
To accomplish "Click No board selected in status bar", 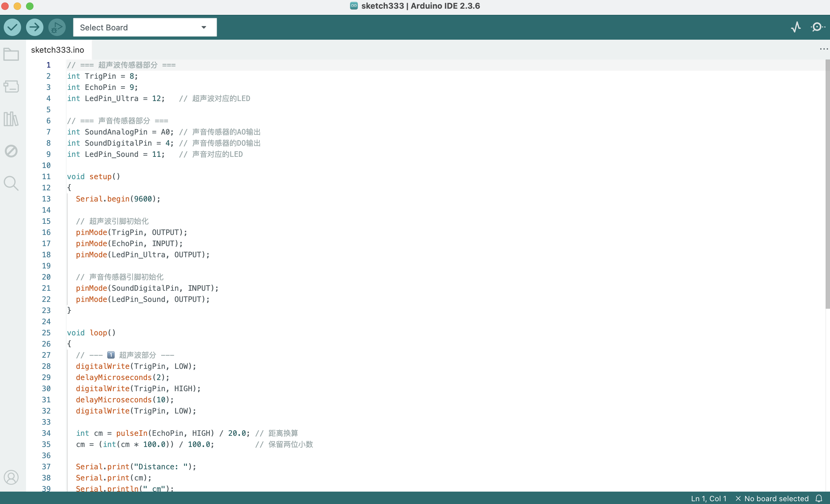I will [x=776, y=498].
